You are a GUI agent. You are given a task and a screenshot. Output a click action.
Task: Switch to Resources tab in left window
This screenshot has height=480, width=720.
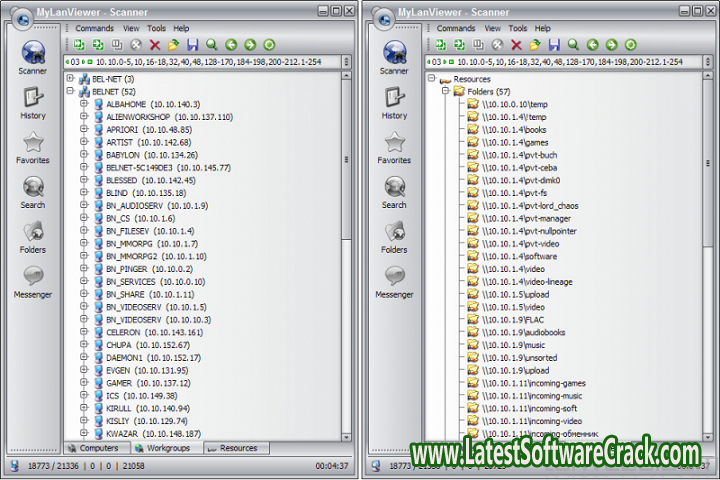pos(238,448)
